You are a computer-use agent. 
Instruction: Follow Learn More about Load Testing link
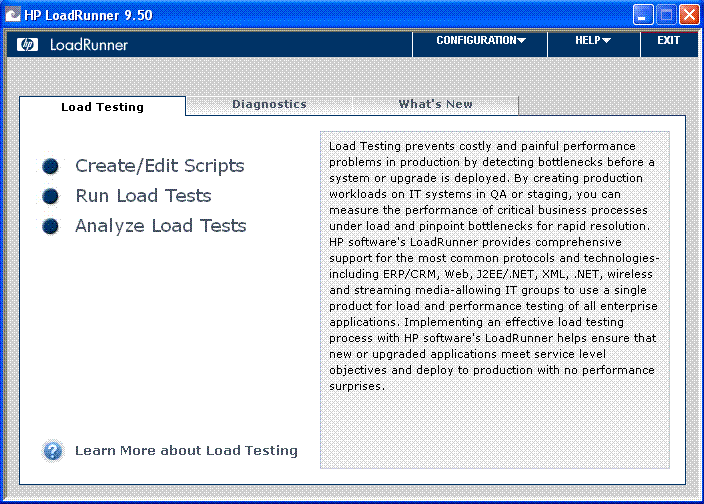pyautogui.click(x=186, y=450)
